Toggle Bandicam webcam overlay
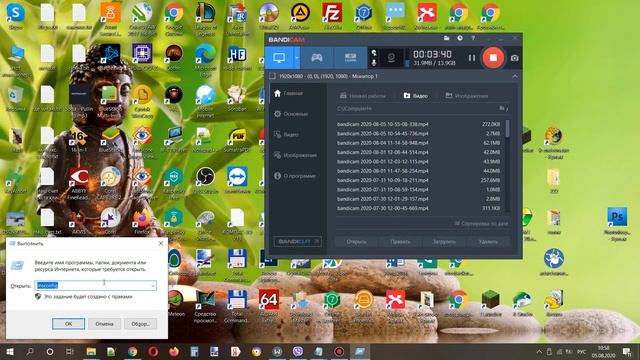This screenshot has height=360, width=640. 391,58
